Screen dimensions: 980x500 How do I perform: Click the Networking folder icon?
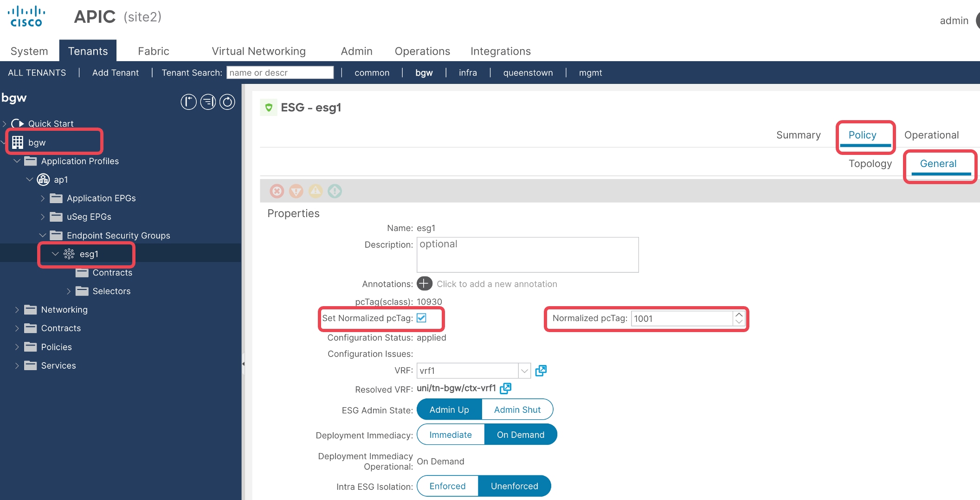[31, 309]
